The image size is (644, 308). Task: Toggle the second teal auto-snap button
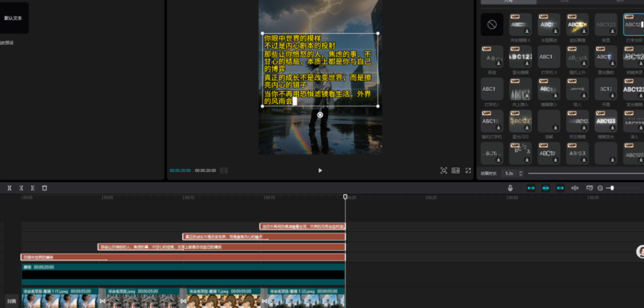tap(545, 188)
